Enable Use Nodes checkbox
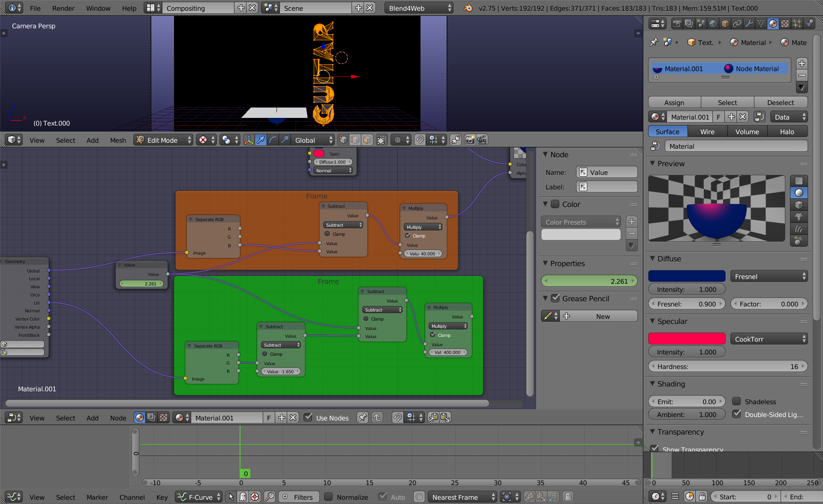Image resolution: width=823 pixels, height=504 pixels. [x=309, y=417]
